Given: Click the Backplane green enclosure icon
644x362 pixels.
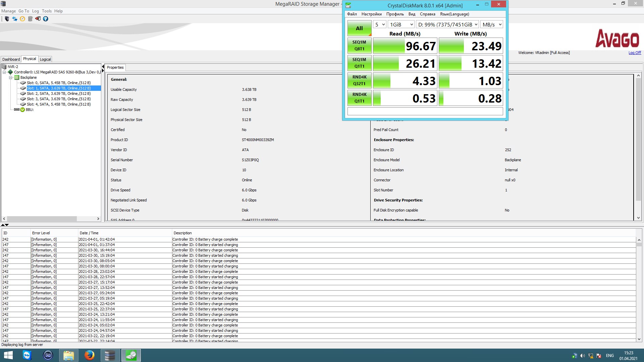Looking at the screenshot, I should pos(17,77).
